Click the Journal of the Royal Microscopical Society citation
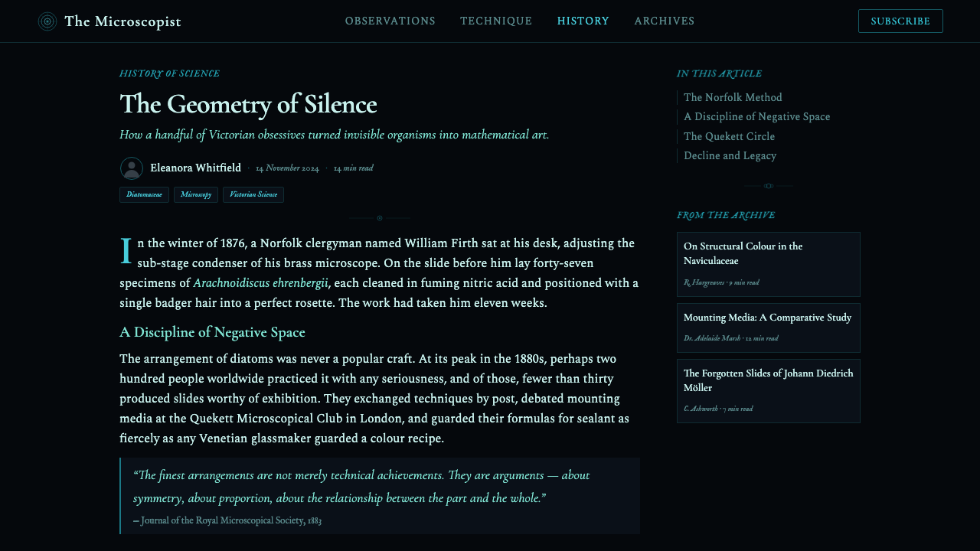 point(227,520)
